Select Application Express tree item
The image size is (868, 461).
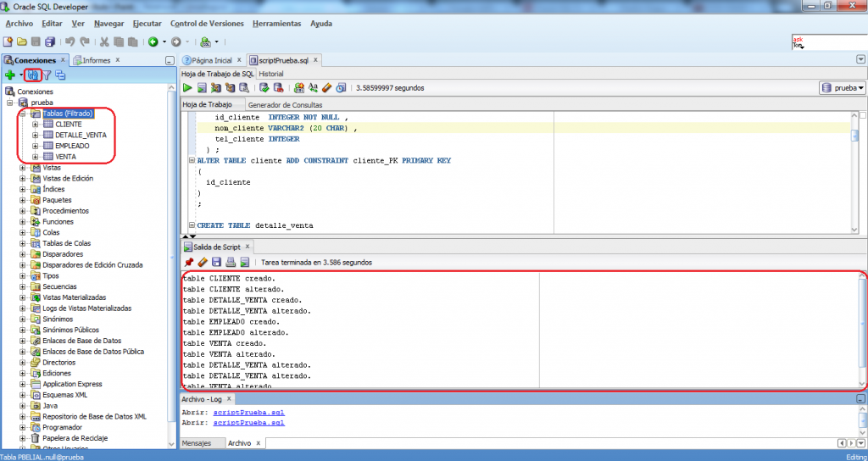click(72, 384)
